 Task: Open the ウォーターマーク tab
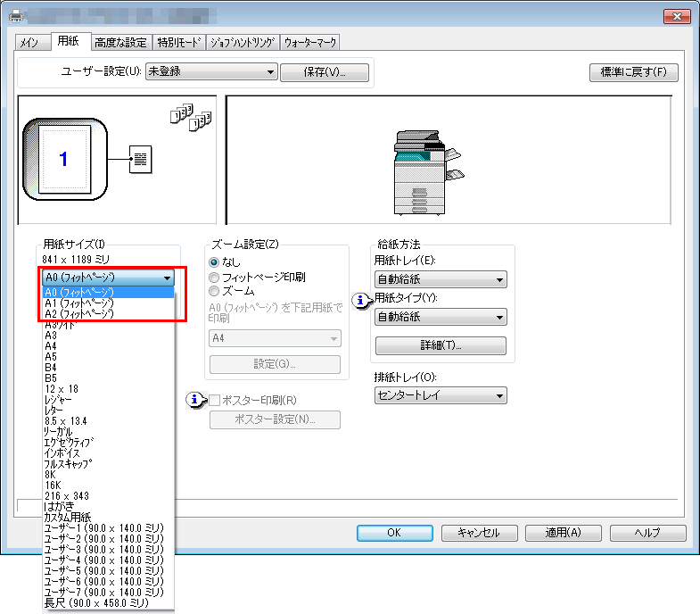(x=309, y=43)
